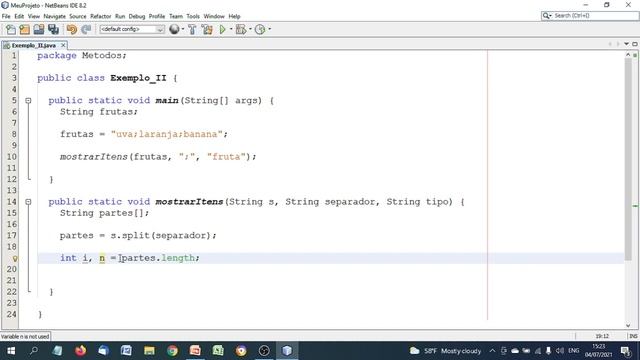Open the Debug Project dropdown arrow
The width and height of the screenshot is (640, 360).
click(x=250, y=29)
